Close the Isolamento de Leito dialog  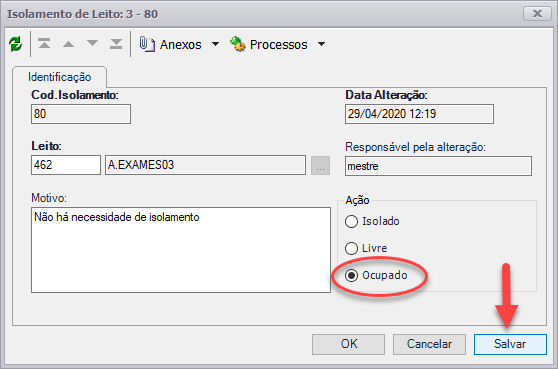click(537, 14)
